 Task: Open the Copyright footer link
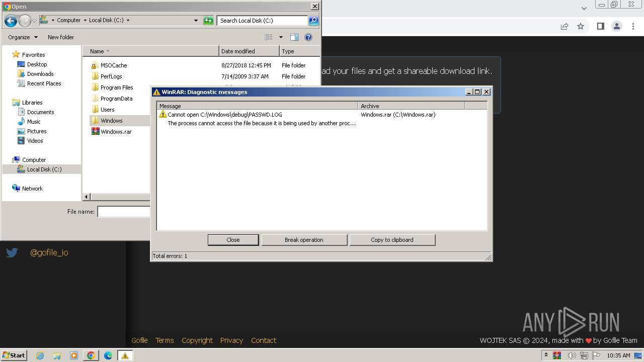coord(197,340)
